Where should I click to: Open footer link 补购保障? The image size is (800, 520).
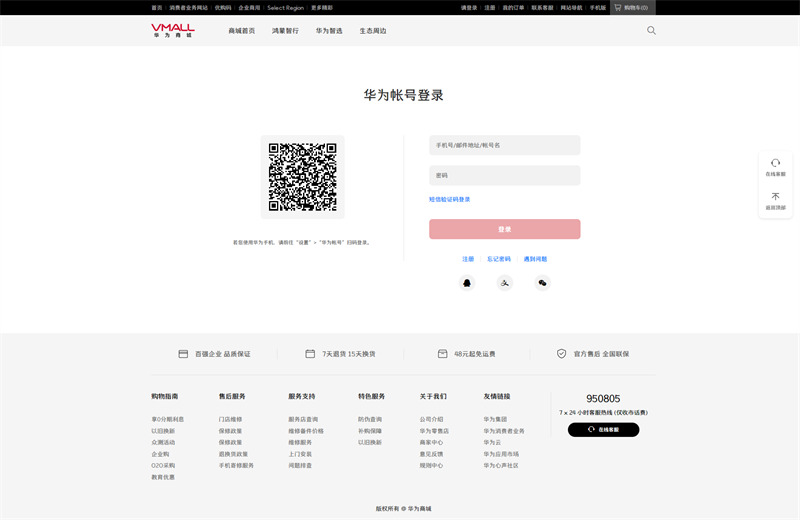point(370,431)
